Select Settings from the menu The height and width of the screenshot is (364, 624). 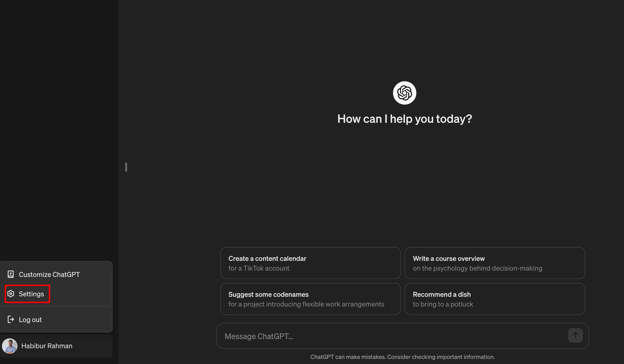[x=31, y=294]
